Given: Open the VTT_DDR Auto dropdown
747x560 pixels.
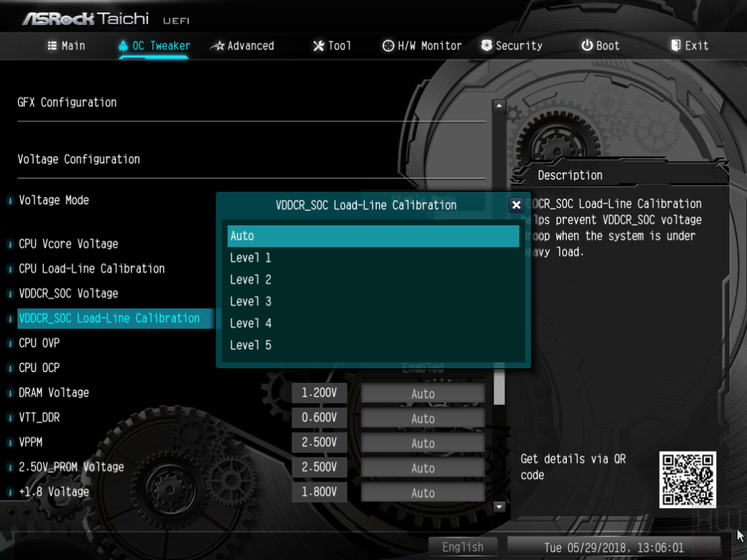Looking at the screenshot, I should pyautogui.click(x=423, y=419).
